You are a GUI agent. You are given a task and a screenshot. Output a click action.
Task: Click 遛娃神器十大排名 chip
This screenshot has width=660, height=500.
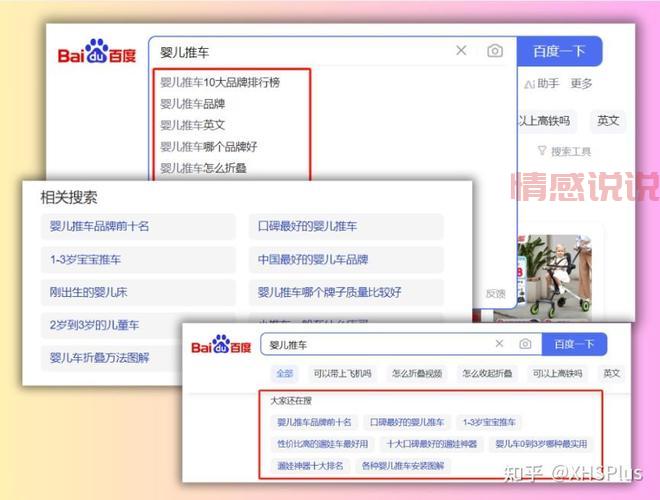coord(310,465)
